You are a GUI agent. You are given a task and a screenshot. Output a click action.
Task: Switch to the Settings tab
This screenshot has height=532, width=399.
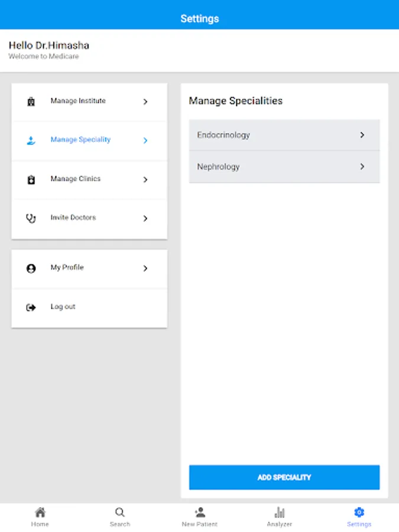[x=359, y=517]
